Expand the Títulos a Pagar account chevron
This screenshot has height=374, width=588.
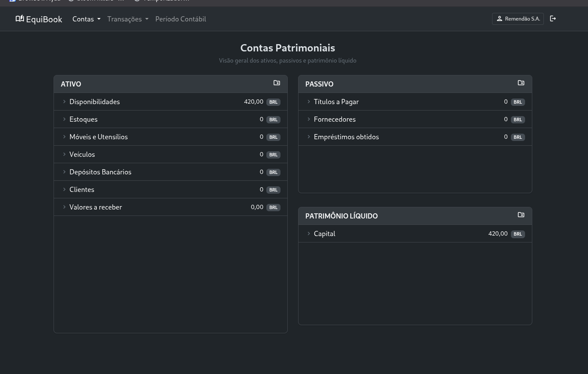click(309, 102)
